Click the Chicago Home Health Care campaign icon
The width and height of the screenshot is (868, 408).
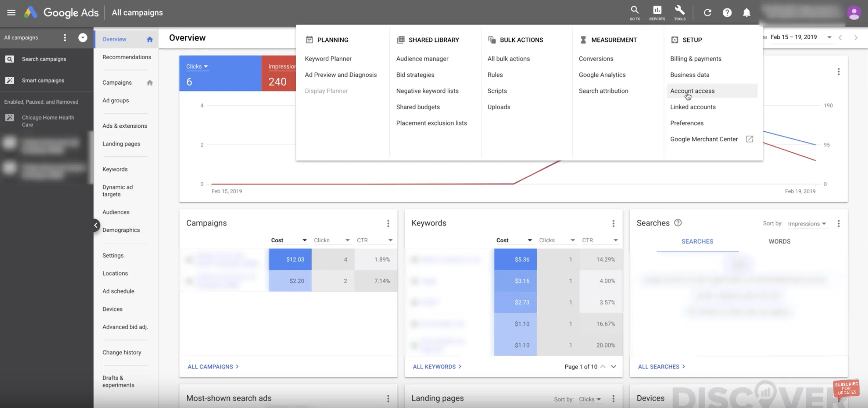tap(10, 118)
